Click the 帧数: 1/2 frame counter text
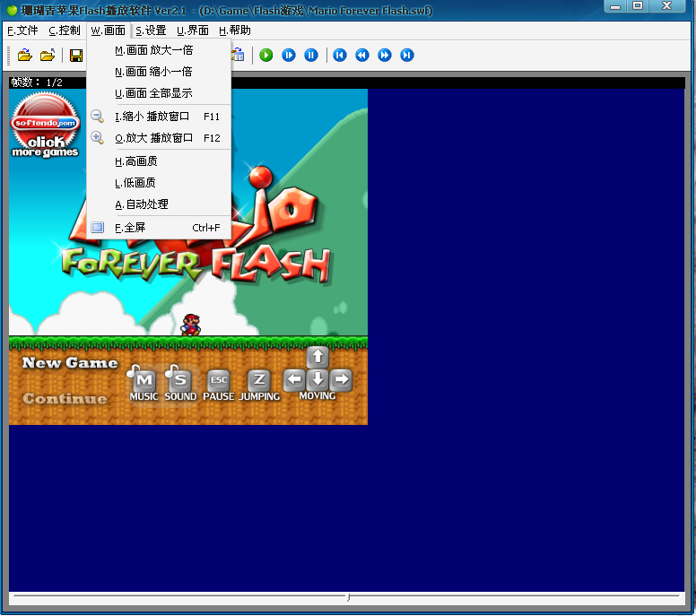The width and height of the screenshot is (696, 616). [x=37, y=82]
